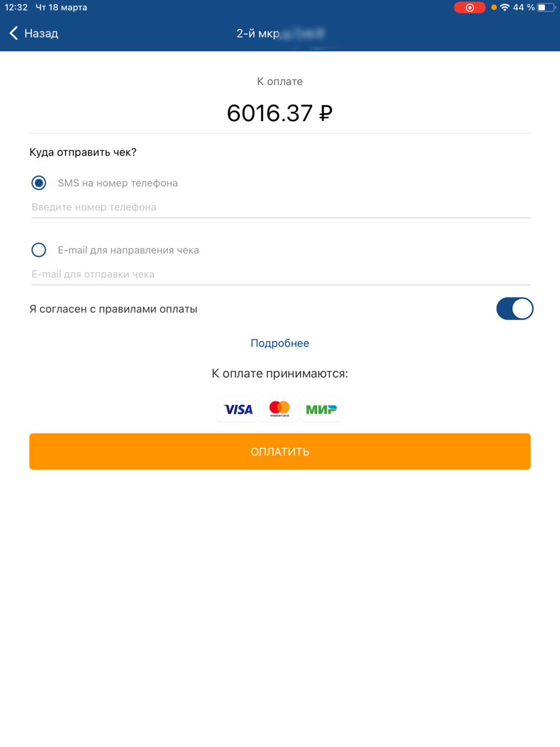Select SMS на номер телефона radio option
560x747 pixels.
click(x=39, y=183)
